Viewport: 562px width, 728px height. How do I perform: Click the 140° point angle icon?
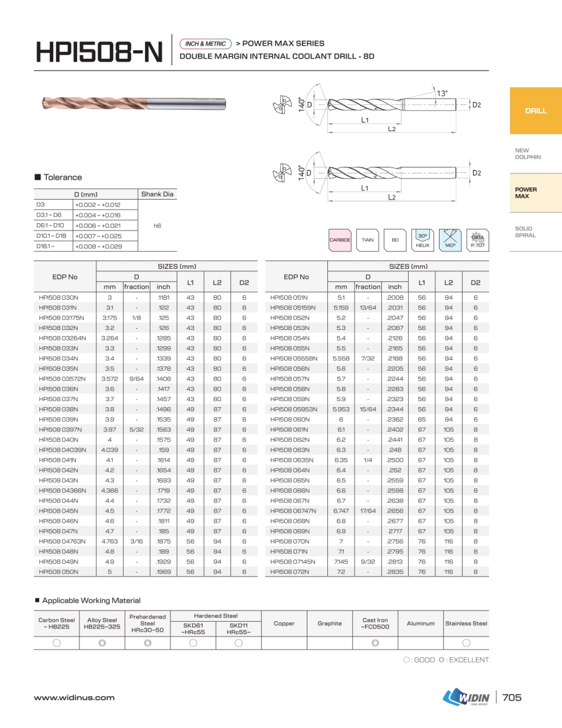450,240
